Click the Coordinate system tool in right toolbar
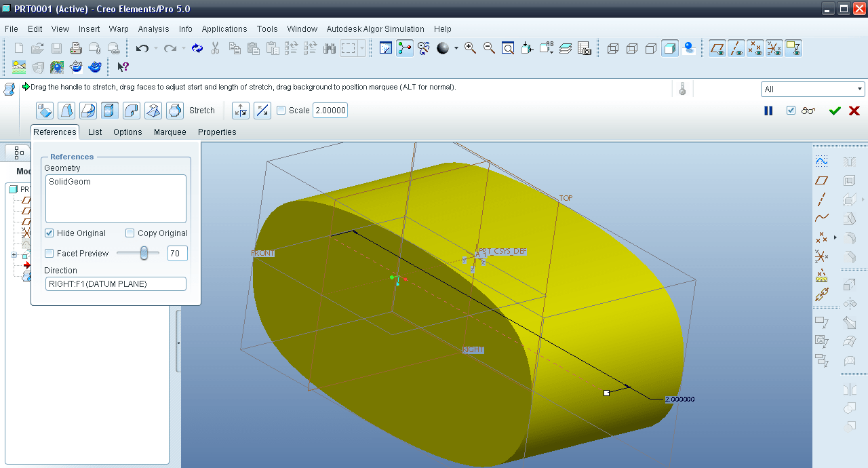Image resolution: width=868 pixels, height=468 pixels. click(821, 256)
